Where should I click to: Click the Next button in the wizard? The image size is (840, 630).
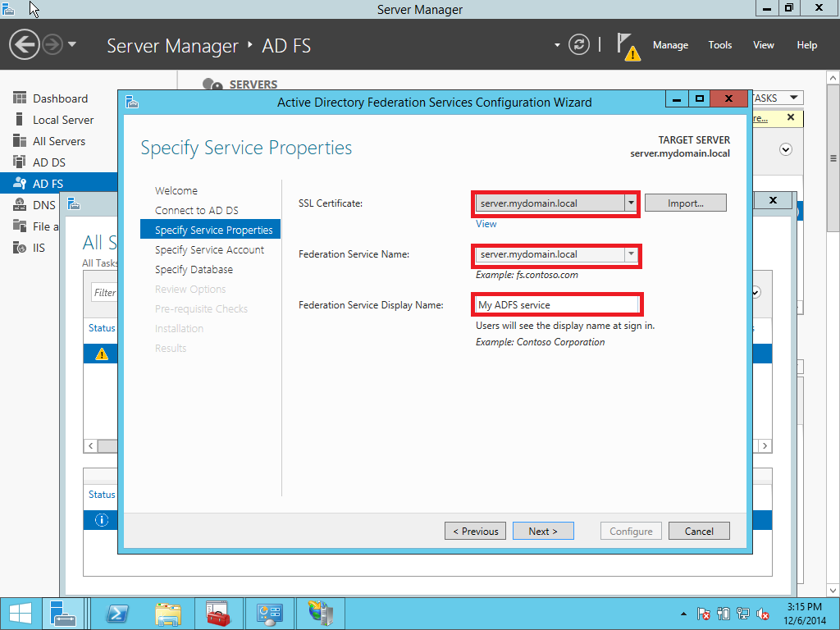(543, 531)
